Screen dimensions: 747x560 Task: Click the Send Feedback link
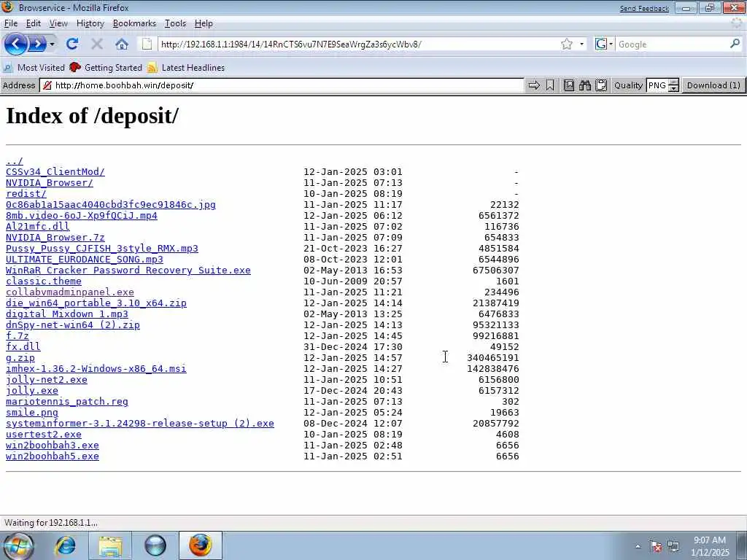[x=644, y=8]
